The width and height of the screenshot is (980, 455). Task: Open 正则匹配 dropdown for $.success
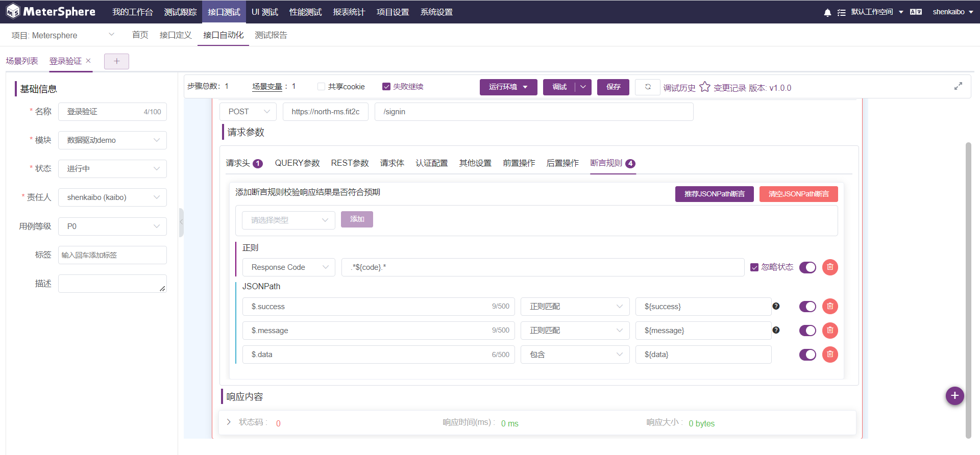(x=575, y=307)
